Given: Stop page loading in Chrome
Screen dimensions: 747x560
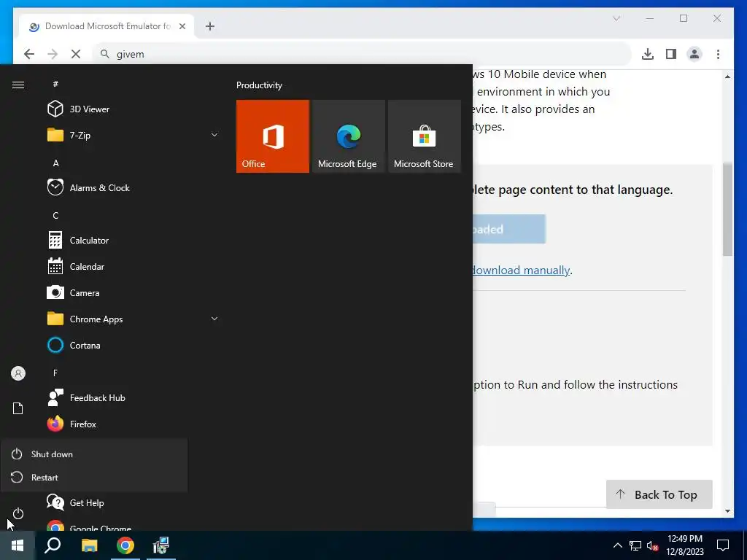Looking at the screenshot, I should click(x=76, y=54).
